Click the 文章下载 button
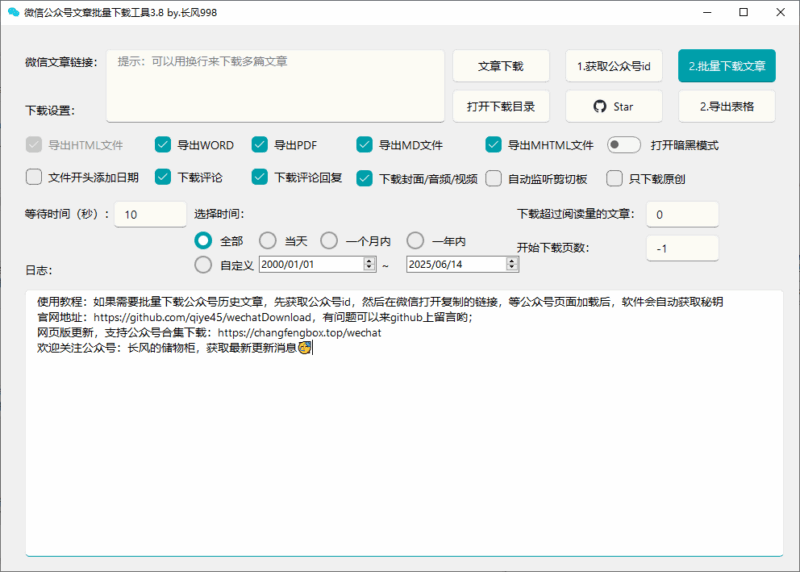The width and height of the screenshot is (800, 572). [501, 66]
